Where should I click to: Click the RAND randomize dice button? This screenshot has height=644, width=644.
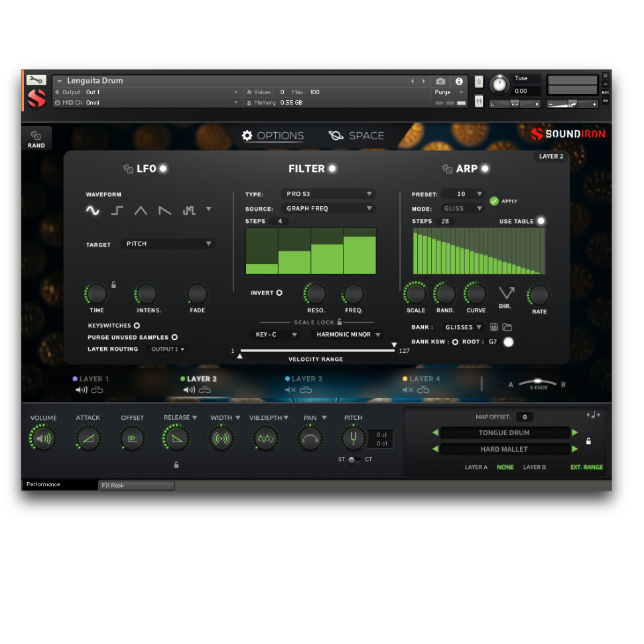36,138
